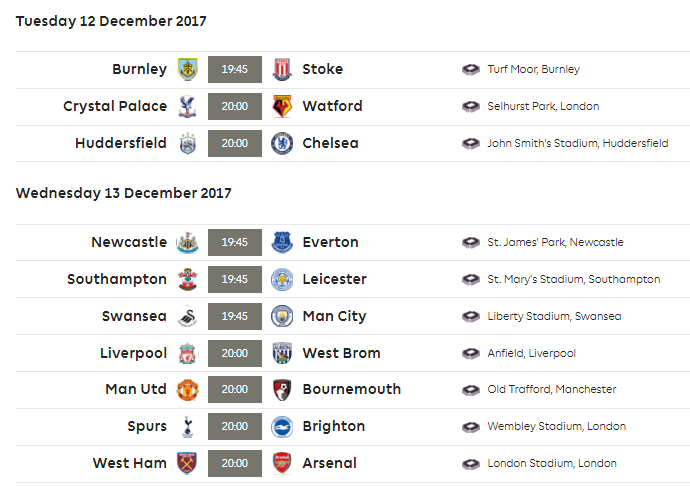Click the Man City badge

pos(282,316)
